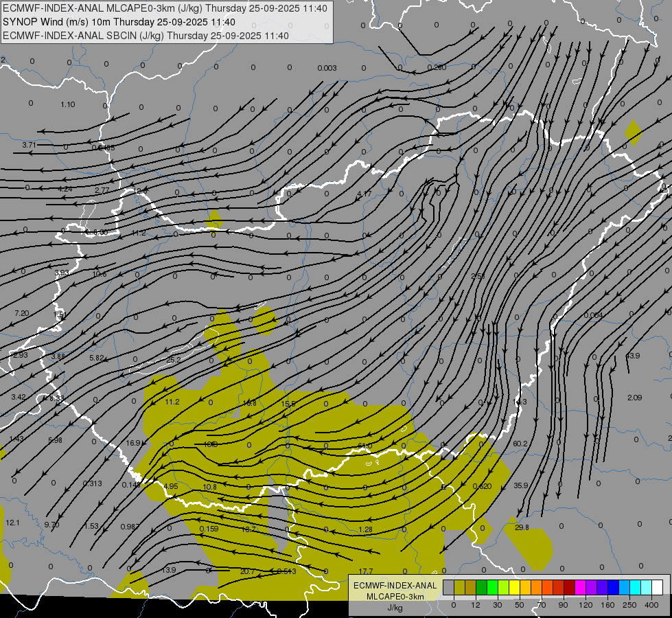Click the map value 4.24

click(x=65, y=189)
